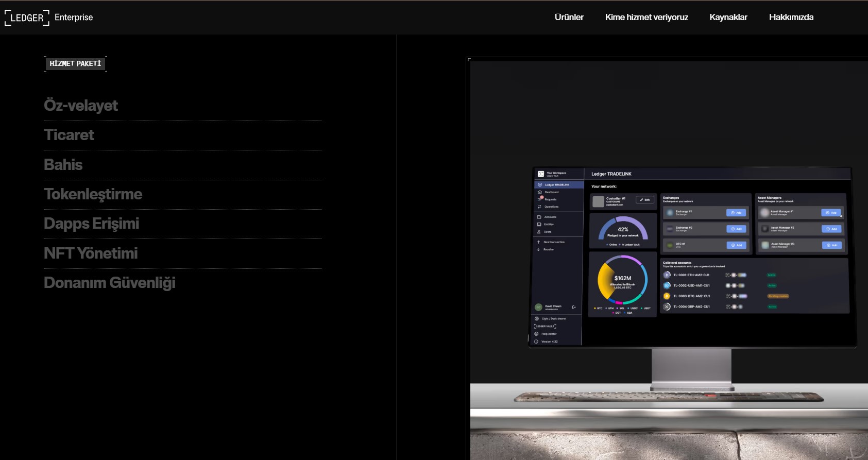
Task: Open the Kaynaklar menu
Action: coord(728,17)
